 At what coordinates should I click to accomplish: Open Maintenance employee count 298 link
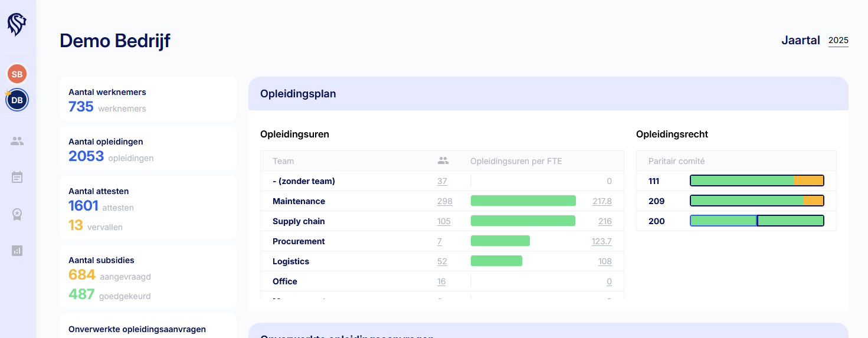click(444, 201)
